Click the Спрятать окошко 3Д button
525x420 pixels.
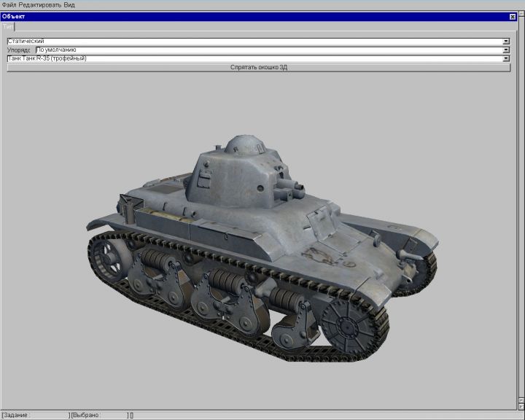tap(257, 67)
